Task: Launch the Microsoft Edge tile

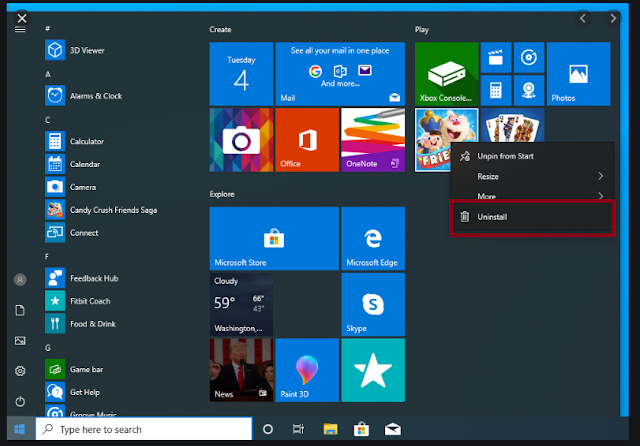Action: 373,239
